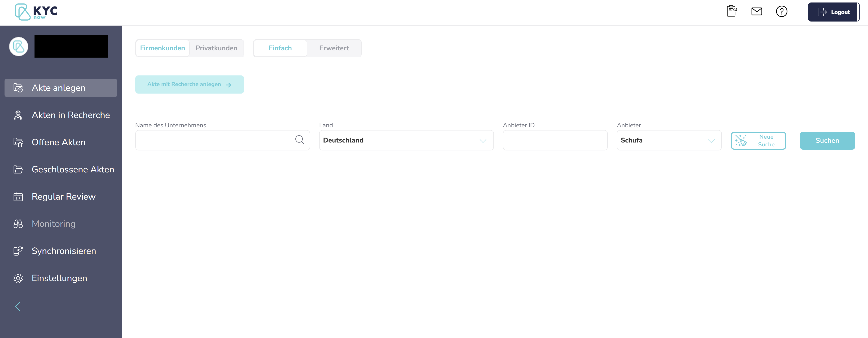Select Regular Review in sidebar

click(61, 197)
